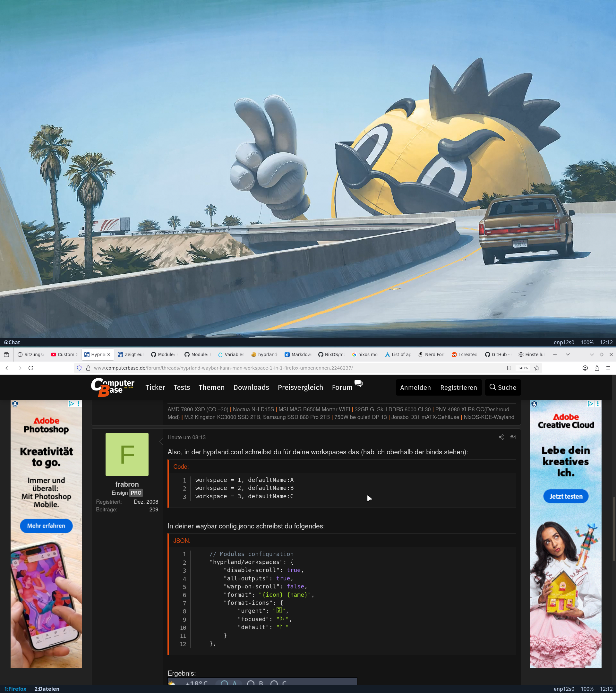Click the Firefox reload page button
The height and width of the screenshot is (693, 616).
tap(31, 368)
